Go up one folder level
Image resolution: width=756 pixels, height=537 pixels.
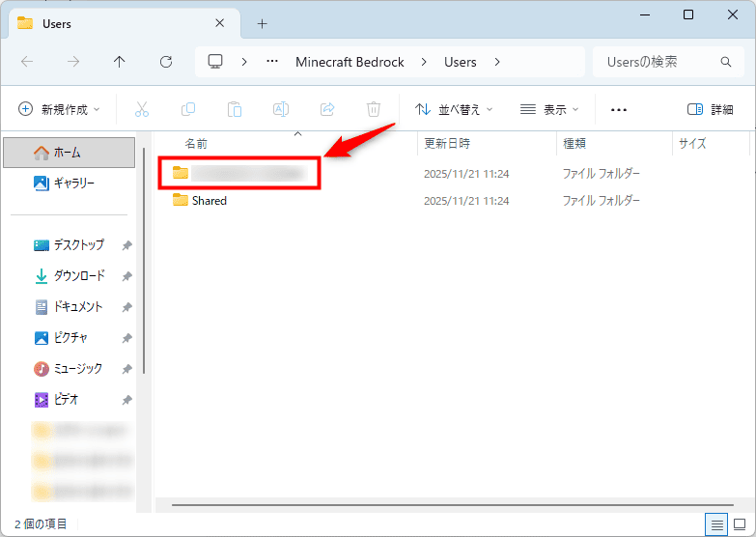(119, 62)
